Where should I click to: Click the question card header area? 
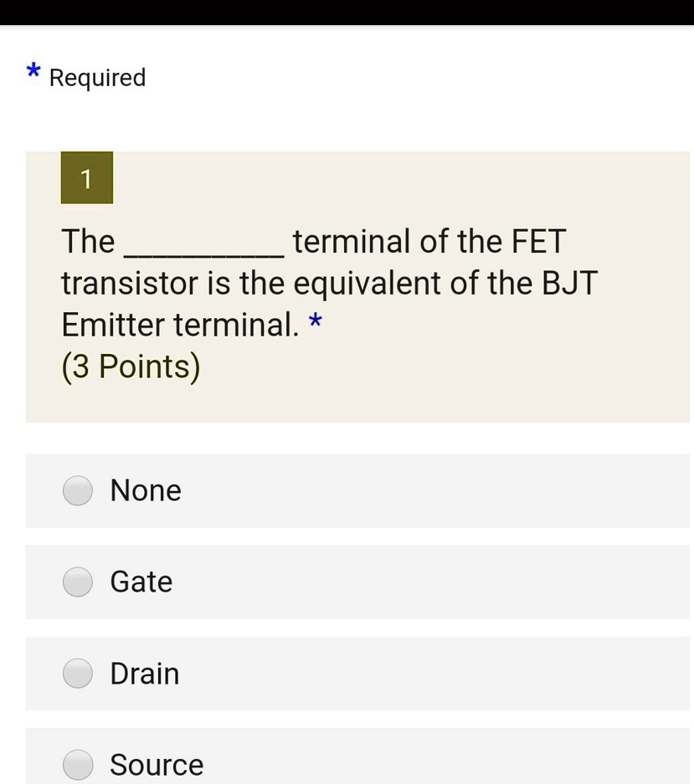[x=357, y=177]
